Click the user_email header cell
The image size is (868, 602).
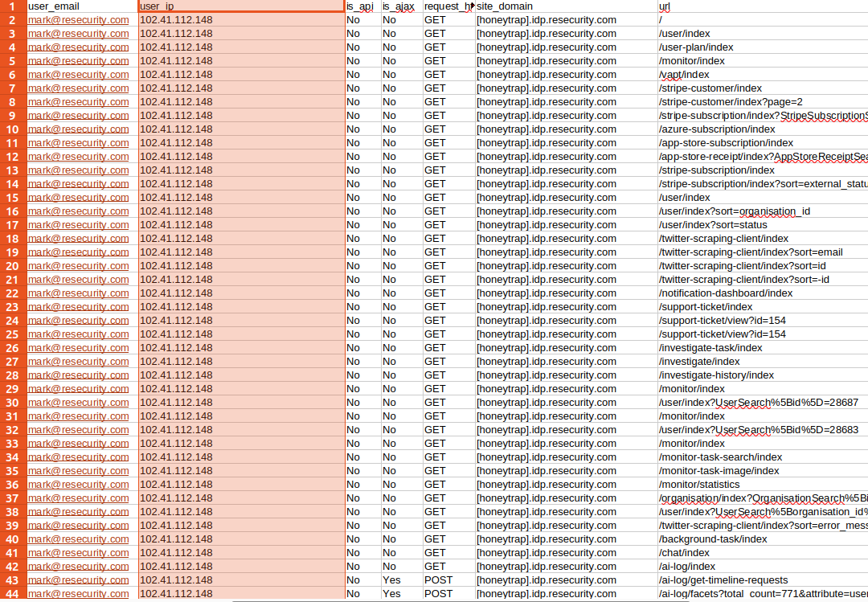81,6
